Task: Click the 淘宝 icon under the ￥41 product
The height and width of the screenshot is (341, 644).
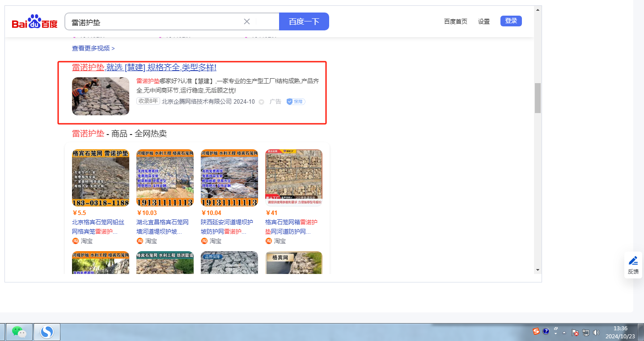Action: coord(268,241)
